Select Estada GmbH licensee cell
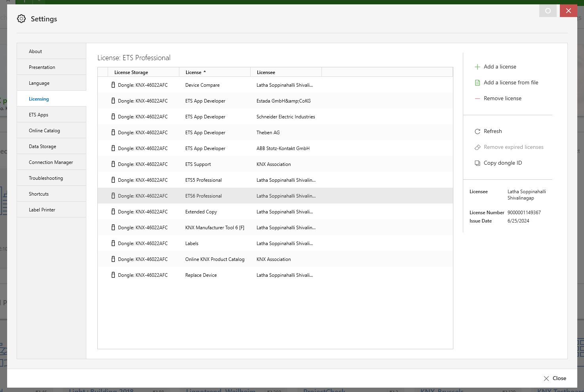Viewport: 584px width, 392px height. [283, 101]
